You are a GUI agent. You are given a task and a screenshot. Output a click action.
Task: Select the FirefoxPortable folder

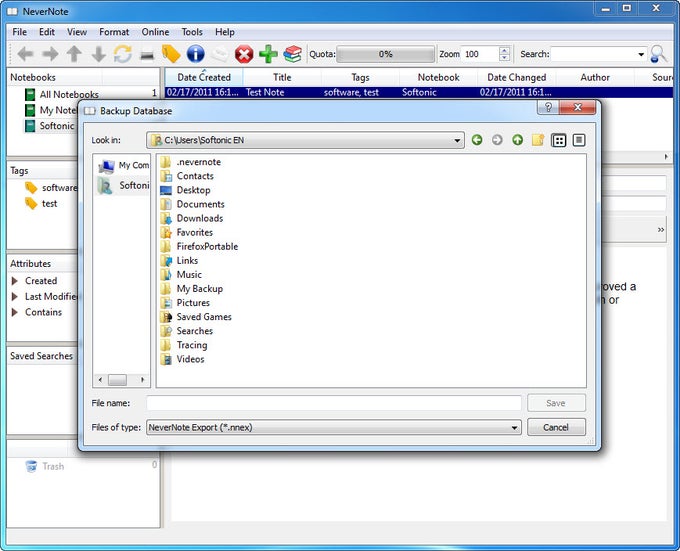[199, 247]
